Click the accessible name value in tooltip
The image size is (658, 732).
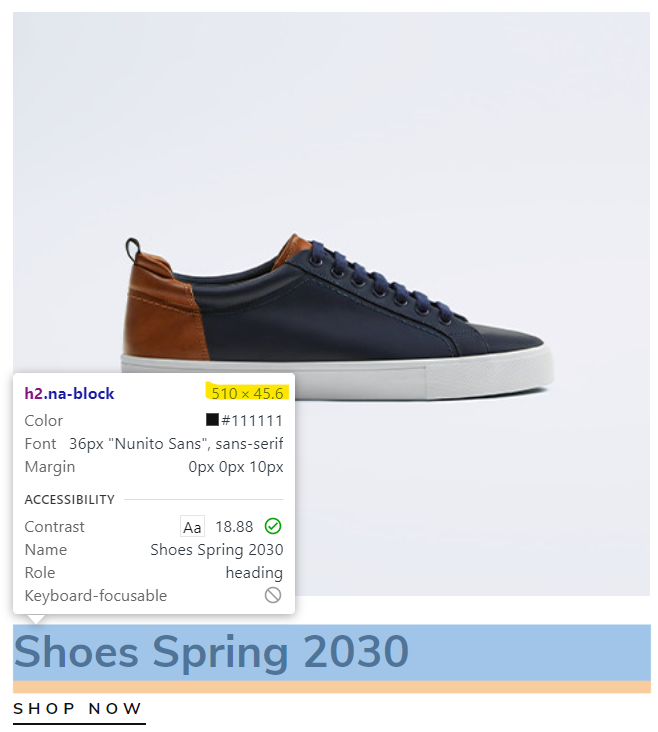[217, 550]
